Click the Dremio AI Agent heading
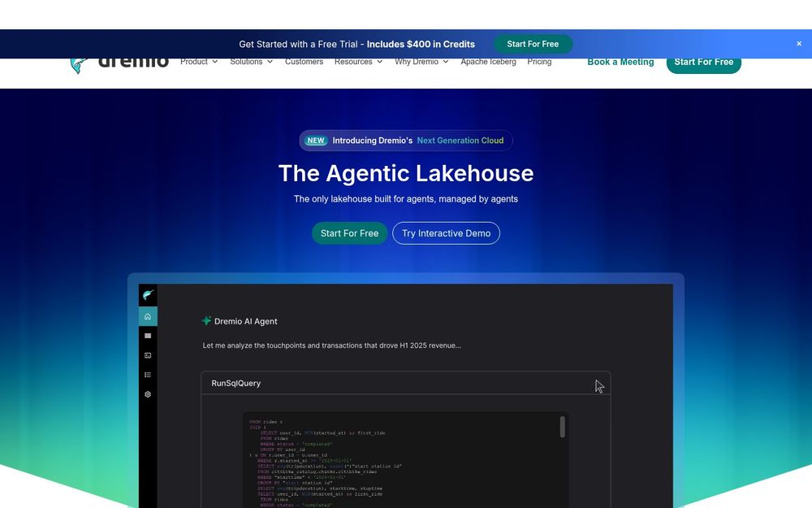The image size is (812, 508). (245, 321)
